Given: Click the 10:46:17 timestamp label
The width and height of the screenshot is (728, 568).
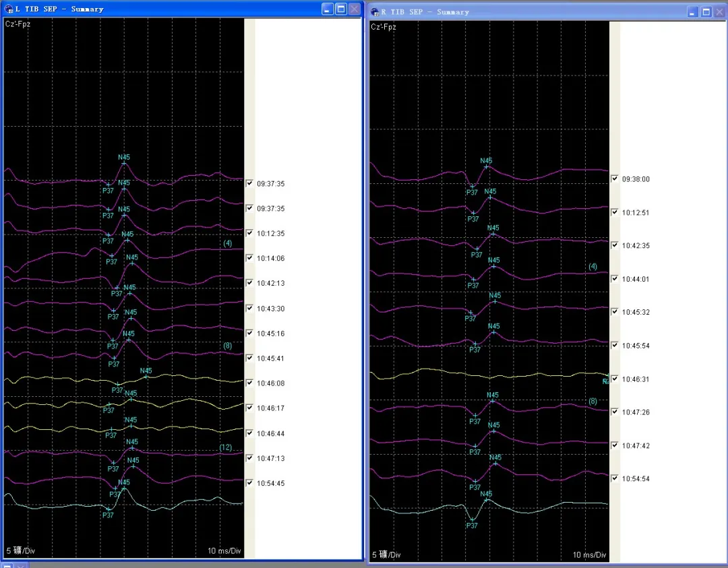Looking at the screenshot, I should [x=270, y=408].
